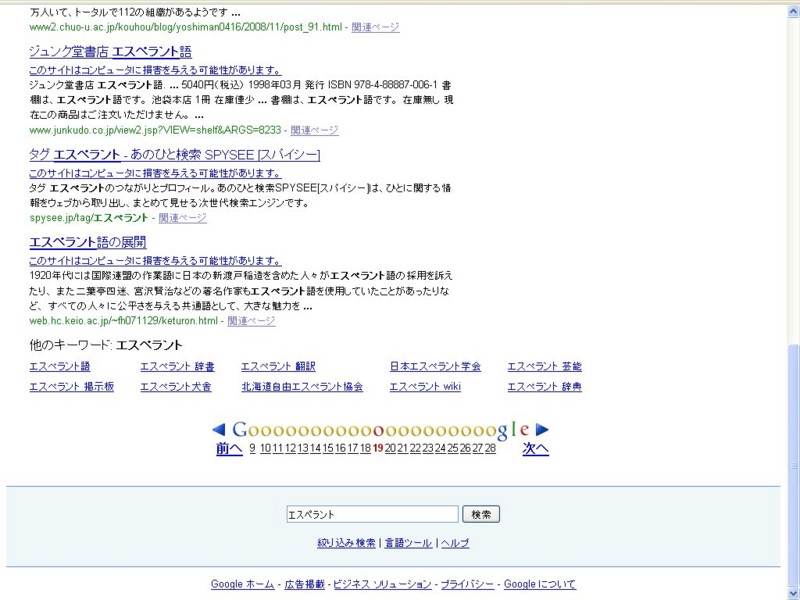Go to results page 24
Image resolution: width=800 pixels, height=600 pixels.
tap(440, 448)
